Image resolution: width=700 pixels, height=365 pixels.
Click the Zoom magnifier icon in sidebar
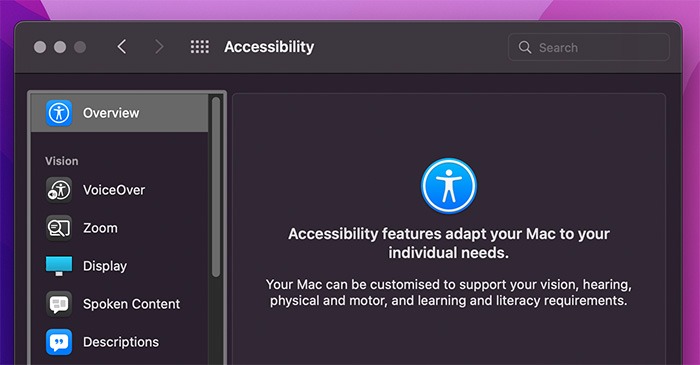coord(59,228)
